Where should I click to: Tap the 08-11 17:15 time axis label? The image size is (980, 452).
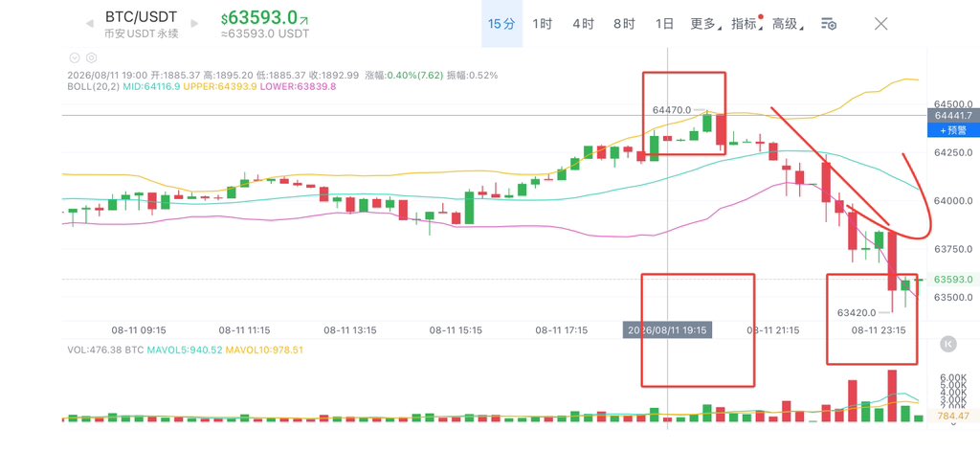tap(561, 330)
